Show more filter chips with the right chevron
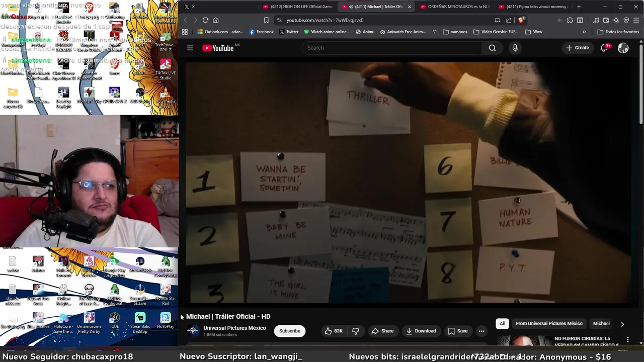This screenshot has height=362, width=644. [x=622, y=324]
